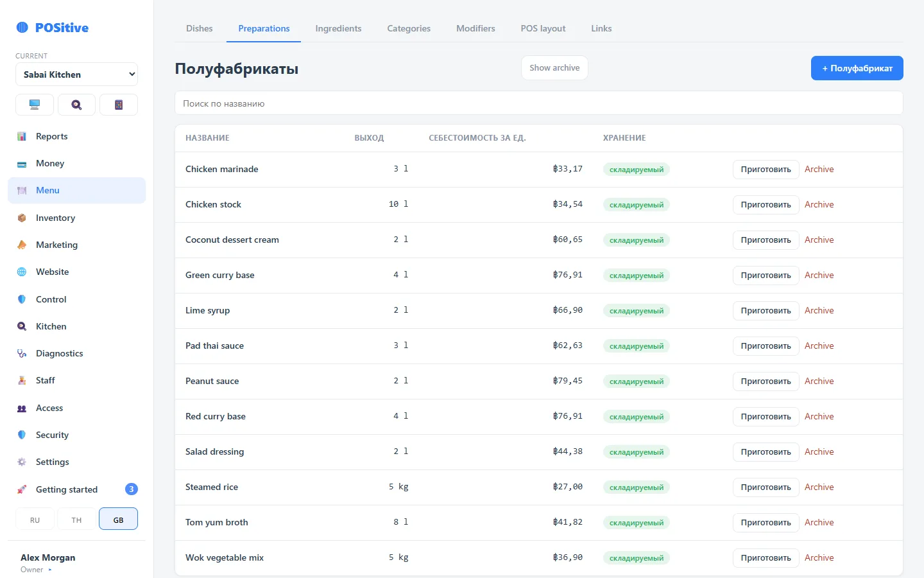This screenshot has height=578, width=924.
Task: Click the magnifier search icon button
Action: point(76,105)
